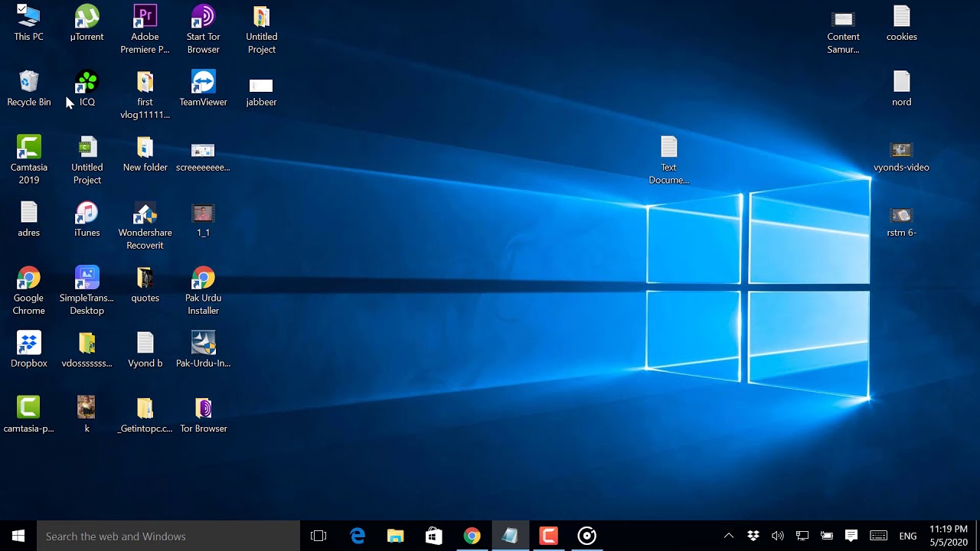Select the 1_1 video file
The width and height of the screenshot is (980, 551).
click(203, 219)
